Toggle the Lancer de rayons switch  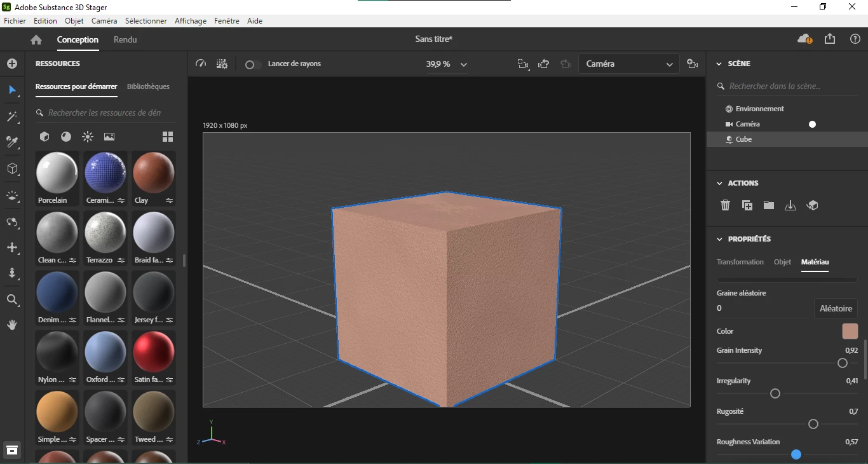click(252, 64)
